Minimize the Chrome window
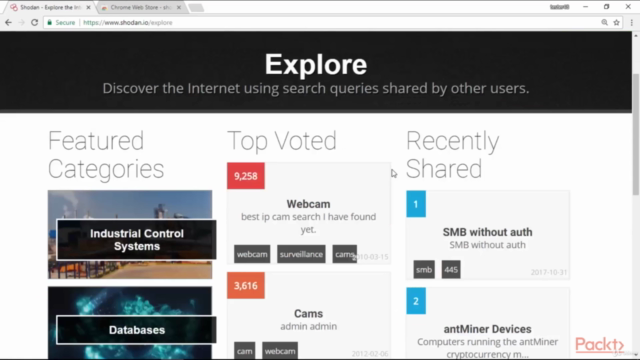Viewport: 640px width, 360px height. tap(585, 7)
